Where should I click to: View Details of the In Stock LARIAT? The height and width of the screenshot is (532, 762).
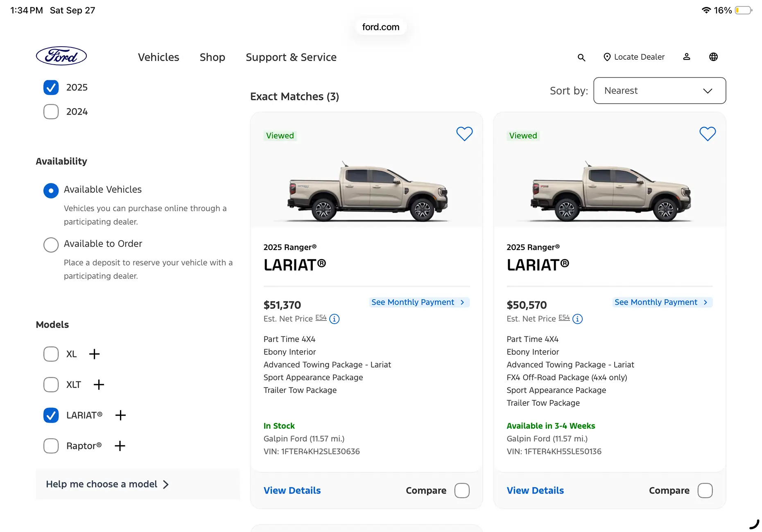click(292, 490)
